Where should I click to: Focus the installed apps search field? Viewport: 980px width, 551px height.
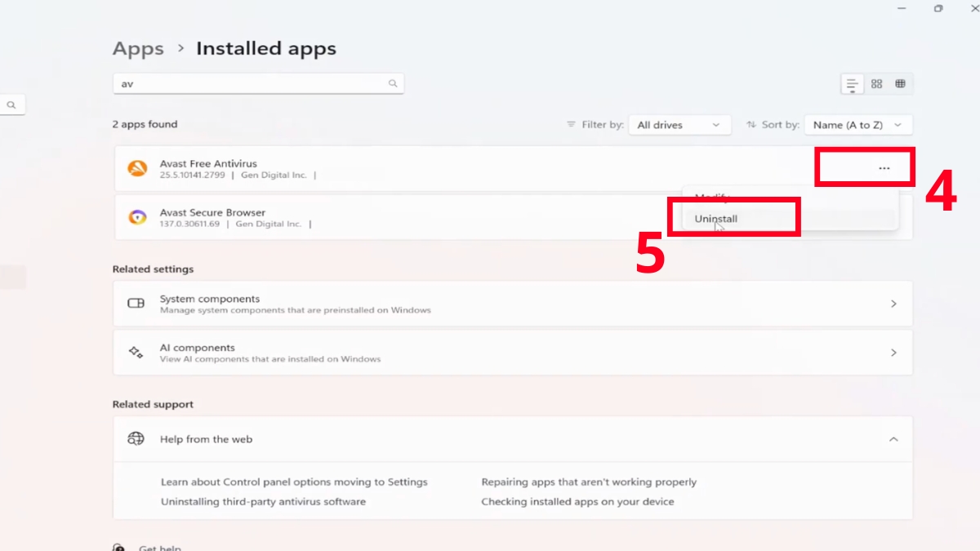[258, 83]
